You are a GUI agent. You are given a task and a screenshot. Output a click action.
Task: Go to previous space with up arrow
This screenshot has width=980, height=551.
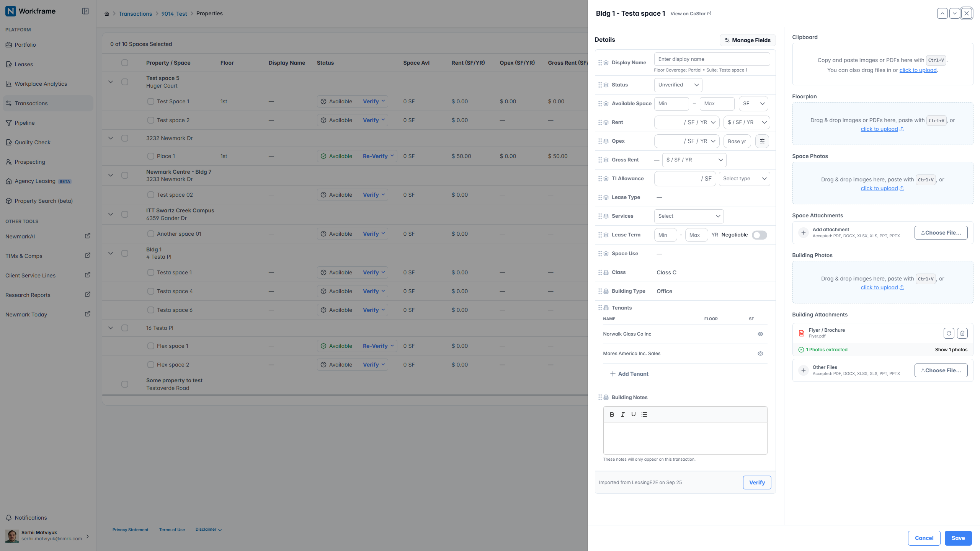coord(942,13)
